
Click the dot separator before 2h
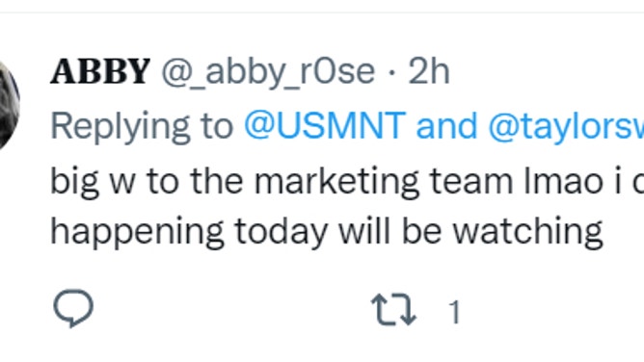click(x=391, y=72)
